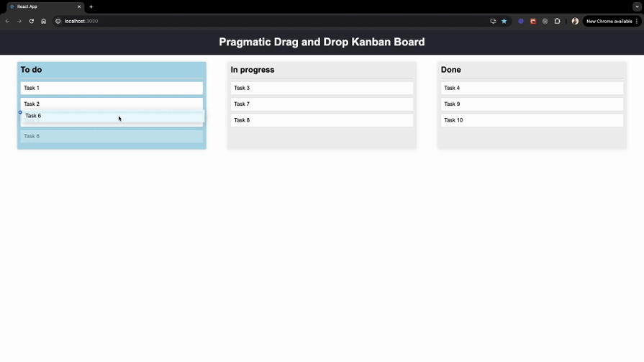Select the Task 2 card
Image resolution: width=644 pixels, height=362 pixels.
(112, 103)
